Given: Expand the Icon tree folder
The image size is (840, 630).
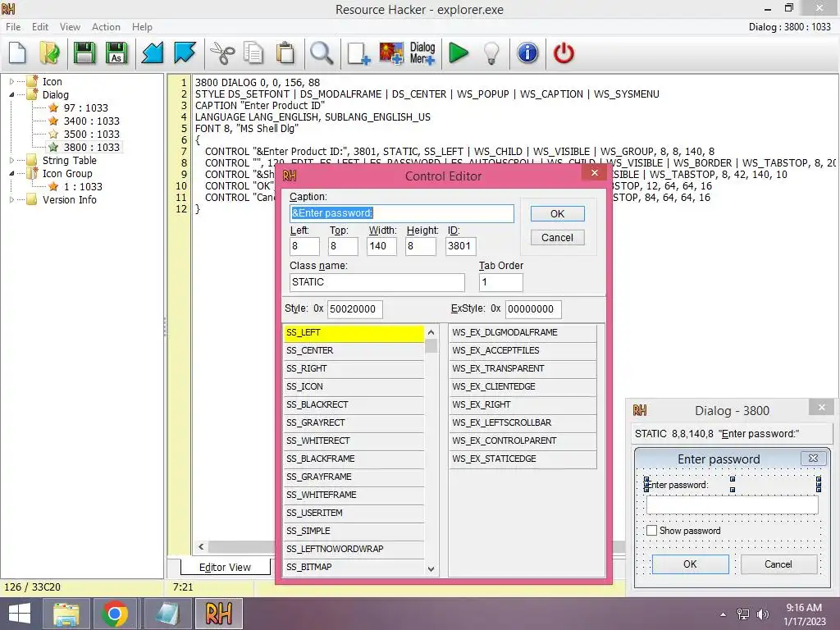Looking at the screenshot, I should (11, 82).
